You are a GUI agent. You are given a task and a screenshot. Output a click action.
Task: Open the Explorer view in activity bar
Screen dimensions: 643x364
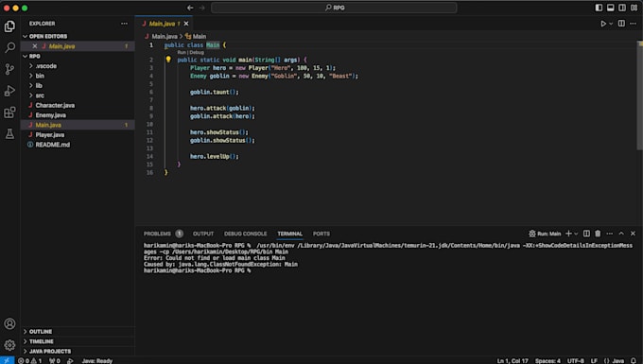click(x=9, y=26)
